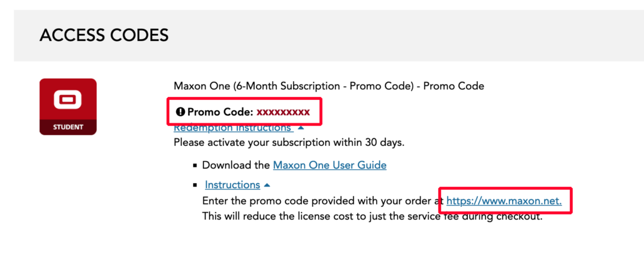Toggle the Instructions link text
Image resolution: width=644 pixels, height=256 pixels.
(233, 185)
